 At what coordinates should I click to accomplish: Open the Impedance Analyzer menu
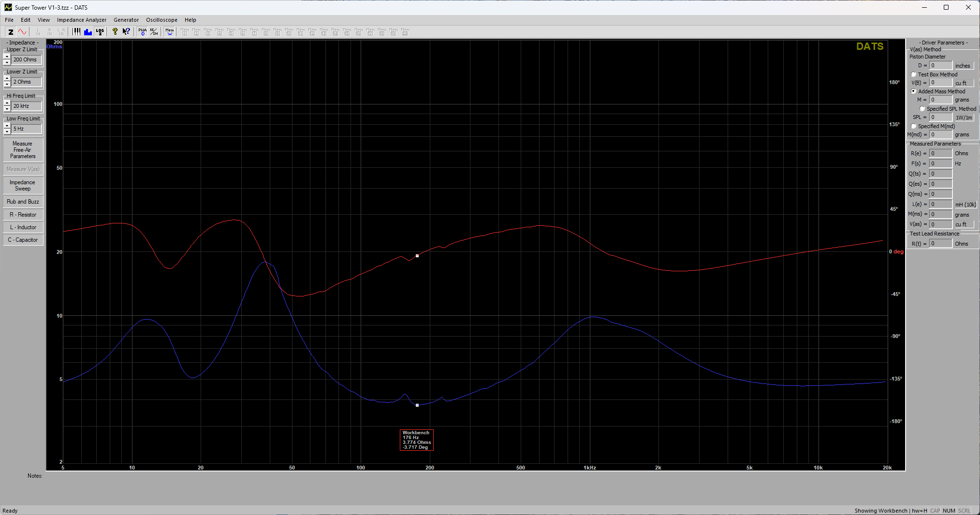pyautogui.click(x=82, y=20)
